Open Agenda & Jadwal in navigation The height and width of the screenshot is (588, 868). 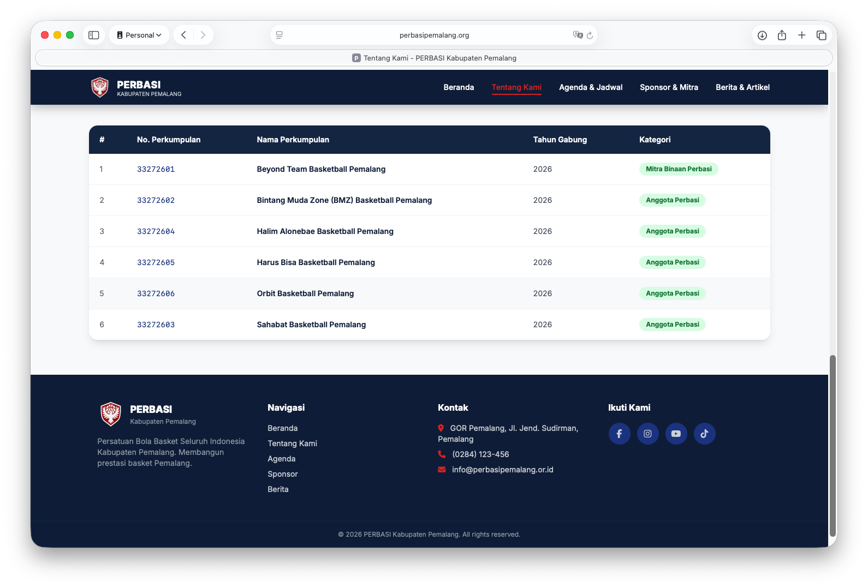[591, 87]
